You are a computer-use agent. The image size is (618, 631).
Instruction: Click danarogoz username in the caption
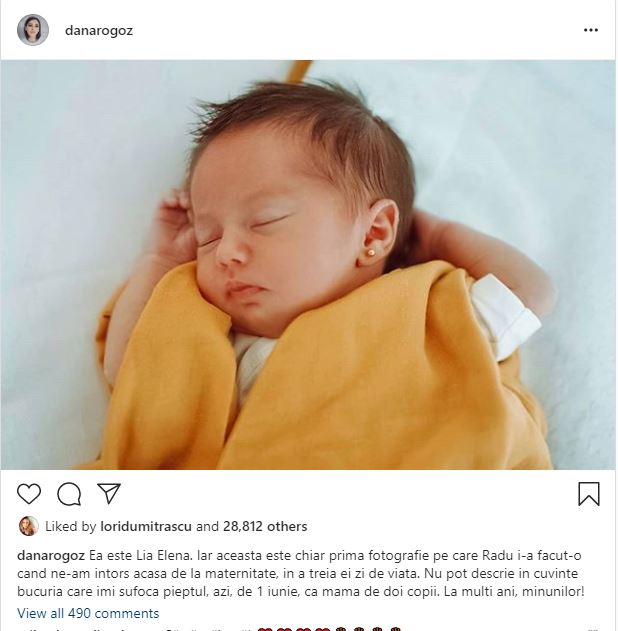[x=51, y=556]
